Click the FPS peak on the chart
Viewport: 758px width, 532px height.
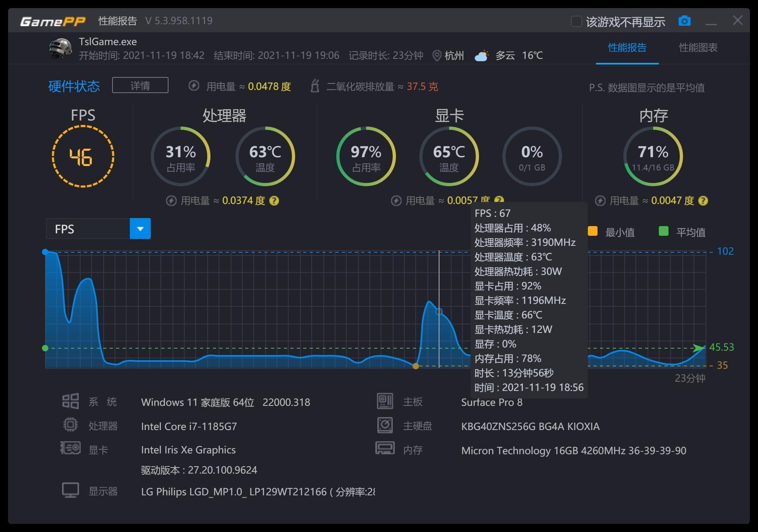[x=46, y=252]
